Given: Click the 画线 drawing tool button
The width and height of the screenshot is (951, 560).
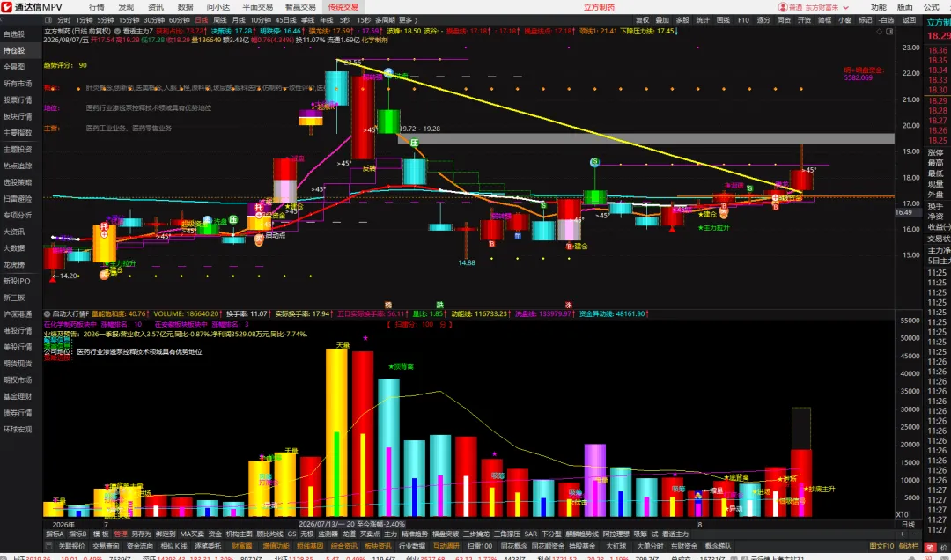Looking at the screenshot, I should pyautogui.click(x=723, y=20).
